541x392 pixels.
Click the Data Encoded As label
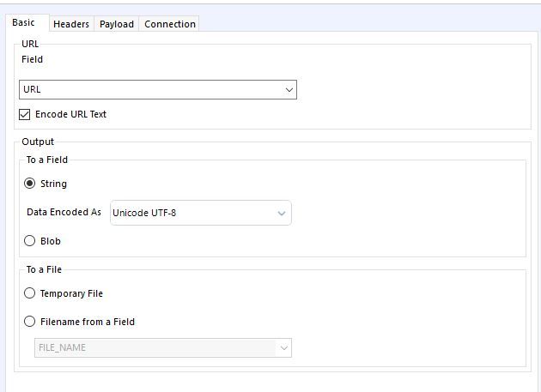64,213
